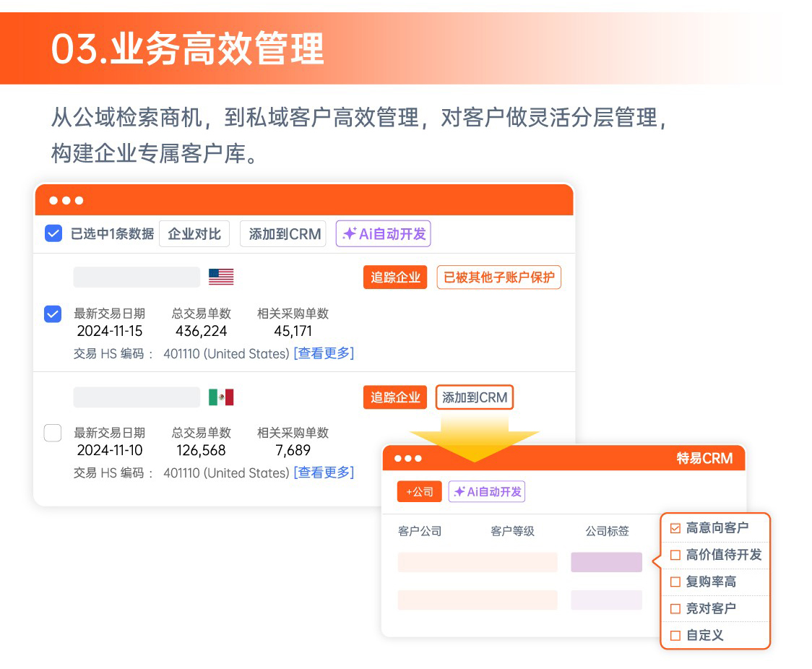Click the three dots in 特易CRM title bar
This screenshot has height=669, width=812.
pyautogui.click(x=408, y=458)
